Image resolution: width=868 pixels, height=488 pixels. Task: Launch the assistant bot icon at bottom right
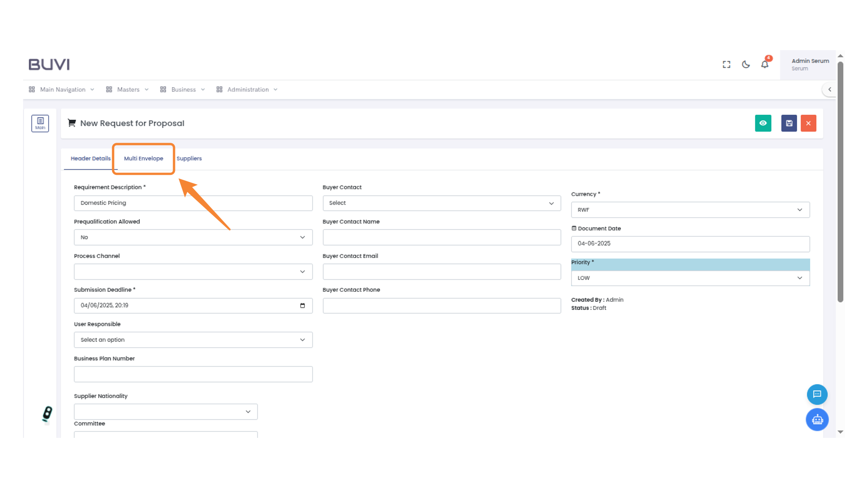817,419
